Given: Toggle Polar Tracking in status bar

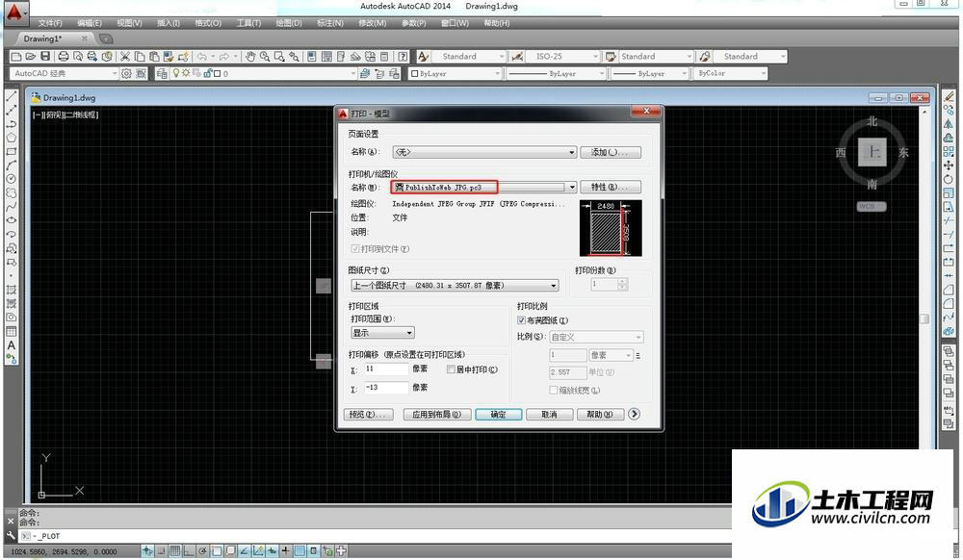Looking at the screenshot, I should pos(202,550).
